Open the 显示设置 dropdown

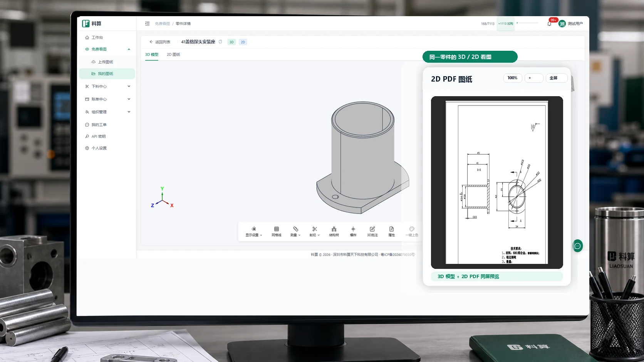coord(254,232)
